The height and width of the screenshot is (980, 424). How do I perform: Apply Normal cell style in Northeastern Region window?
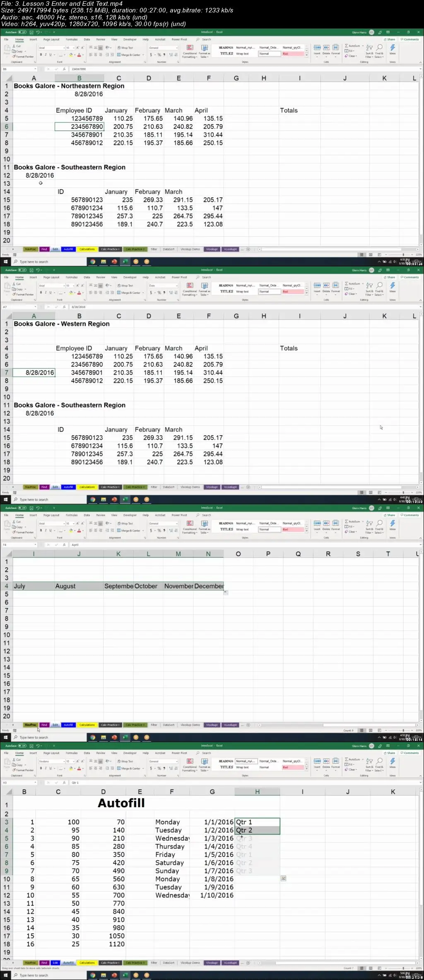tap(270, 54)
